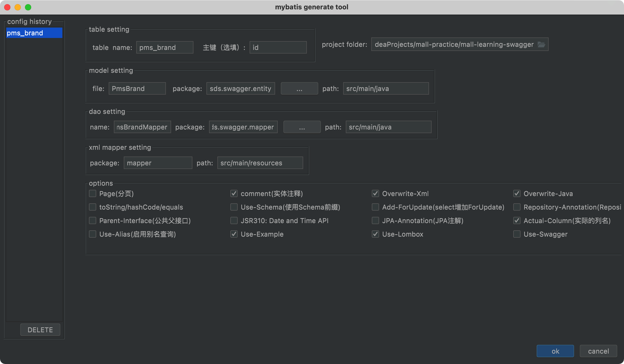Screen dimensions: 624x364
Task: Browse model package with the ellipsis button
Action: pyautogui.click(x=299, y=89)
